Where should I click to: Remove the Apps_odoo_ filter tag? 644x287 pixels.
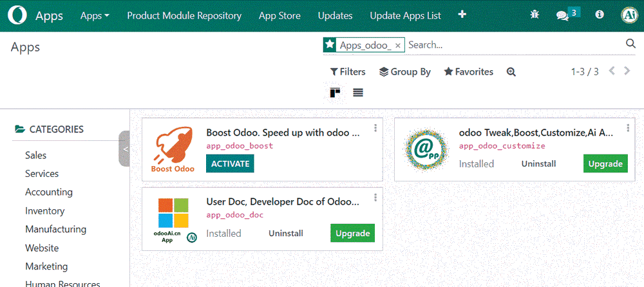tap(398, 45)
